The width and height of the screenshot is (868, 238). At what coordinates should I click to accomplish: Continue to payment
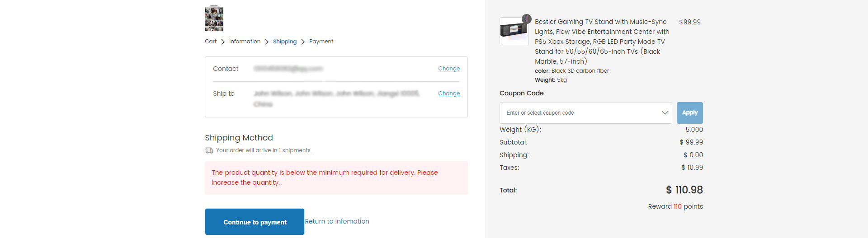click(x=255, y=222)
